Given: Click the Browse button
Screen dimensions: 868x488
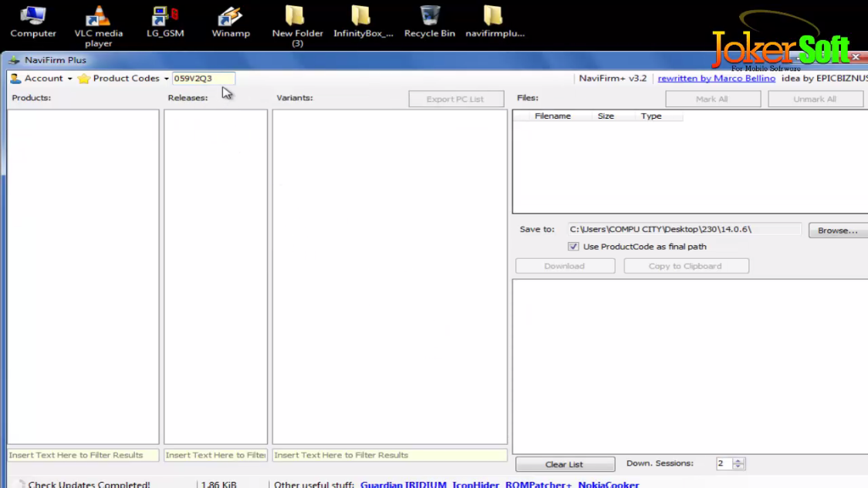Looking at the screenshot, I should [838, 231].
